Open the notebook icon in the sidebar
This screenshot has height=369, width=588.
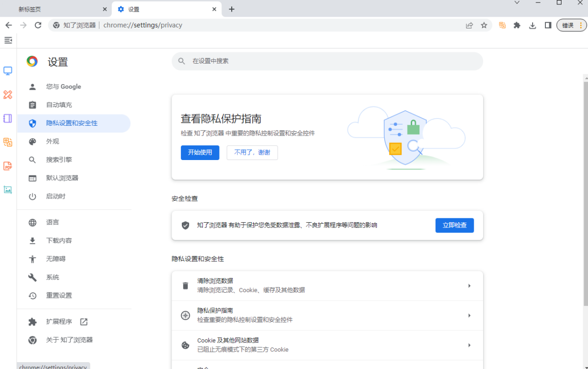7,118
